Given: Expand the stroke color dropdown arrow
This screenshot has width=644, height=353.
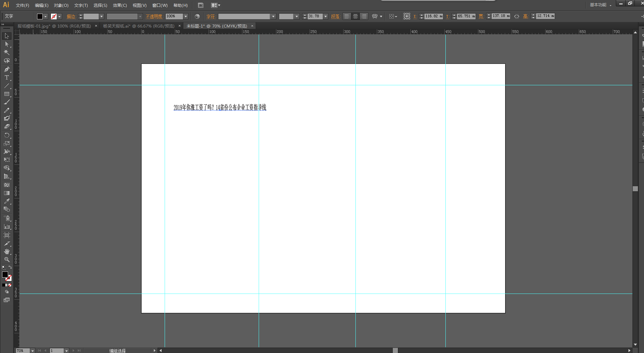Looking at the screenshot, I should 59,16.
